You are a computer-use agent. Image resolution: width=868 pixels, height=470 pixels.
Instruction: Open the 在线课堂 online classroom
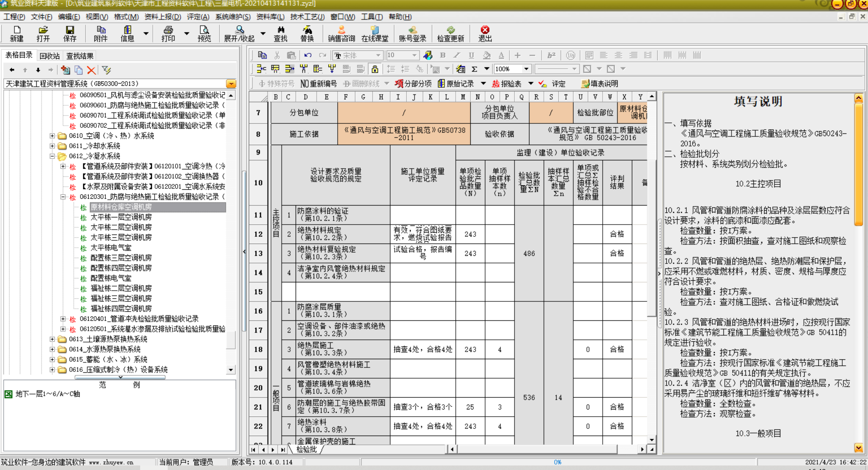[x=375, y=33]
